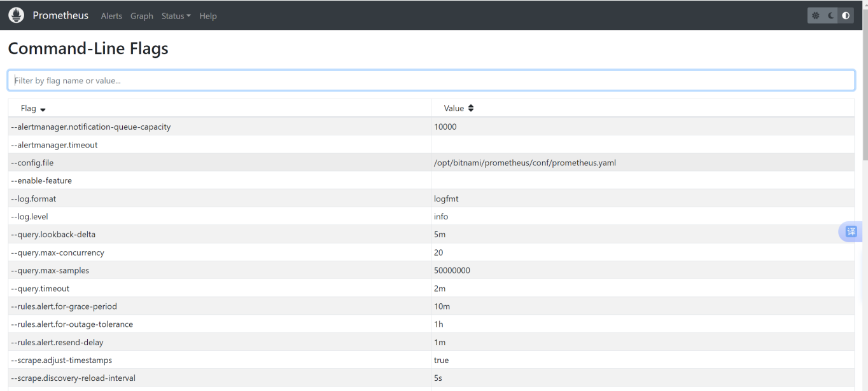Viewport: 868px width, 391px height.
Task: Open the Alerts page
Action: 111,16
